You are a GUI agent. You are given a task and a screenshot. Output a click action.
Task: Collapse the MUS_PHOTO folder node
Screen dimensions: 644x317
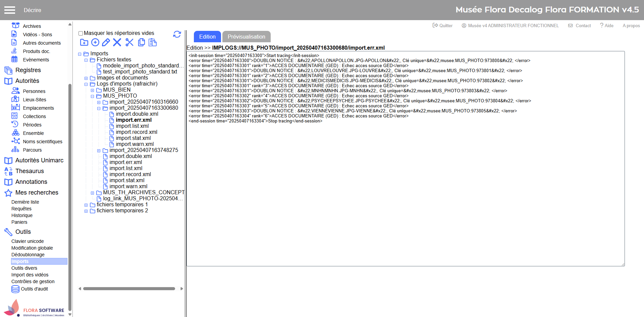click(x=93, y=96)
